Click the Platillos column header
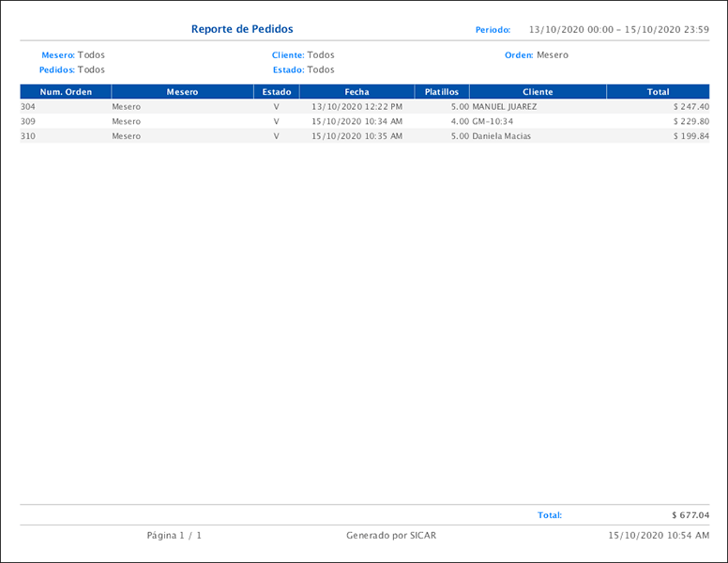728x563 pixels. pyautogui.click(x=441, y=92)
